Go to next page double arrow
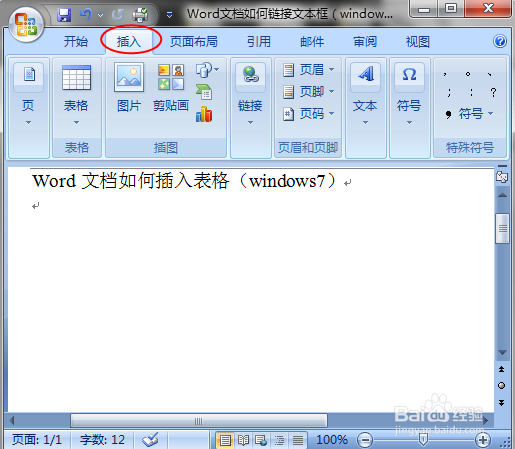The width and height of the screenshot is (515, 449). point(502,403)
